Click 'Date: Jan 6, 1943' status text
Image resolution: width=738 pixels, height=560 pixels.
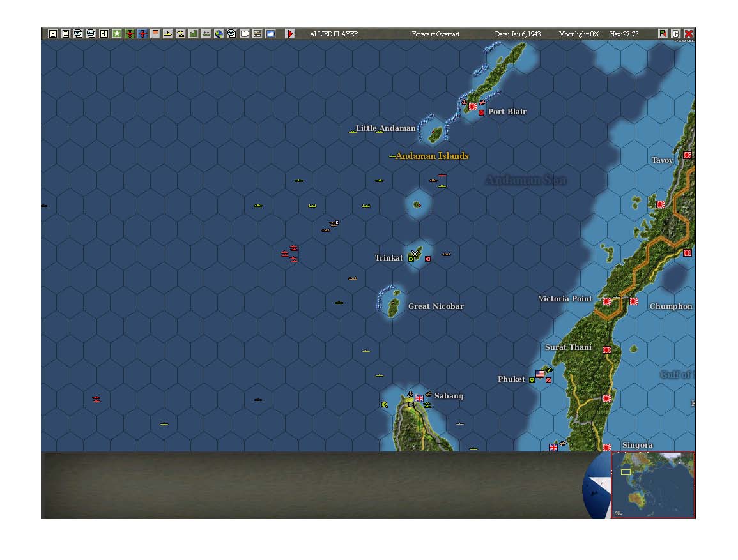(x=518, y=34)
